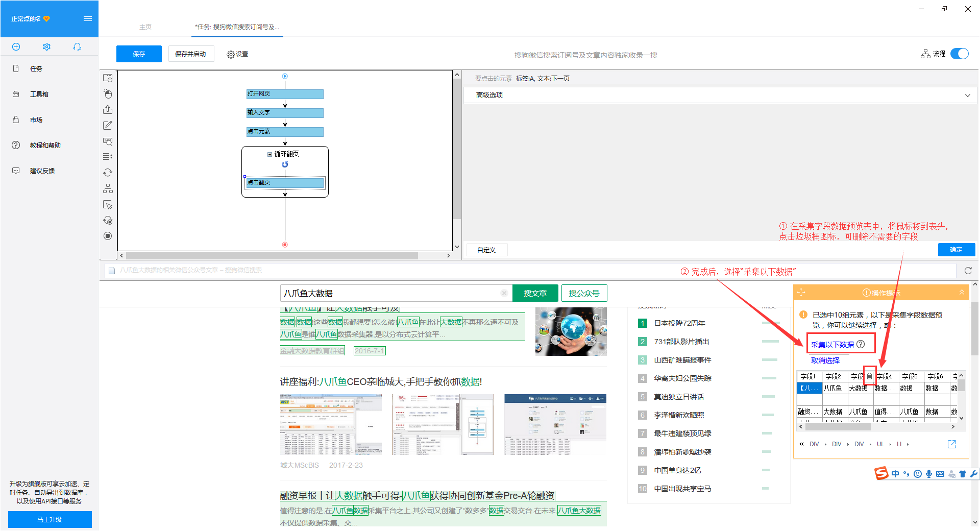Toggle the 流程 workflow switch

coord(960,54)
